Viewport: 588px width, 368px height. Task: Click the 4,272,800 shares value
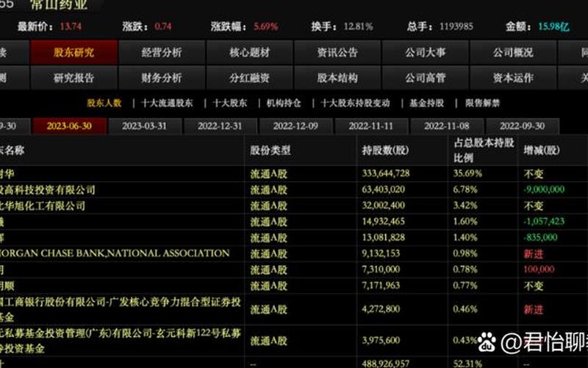click(x=381, y=309)
